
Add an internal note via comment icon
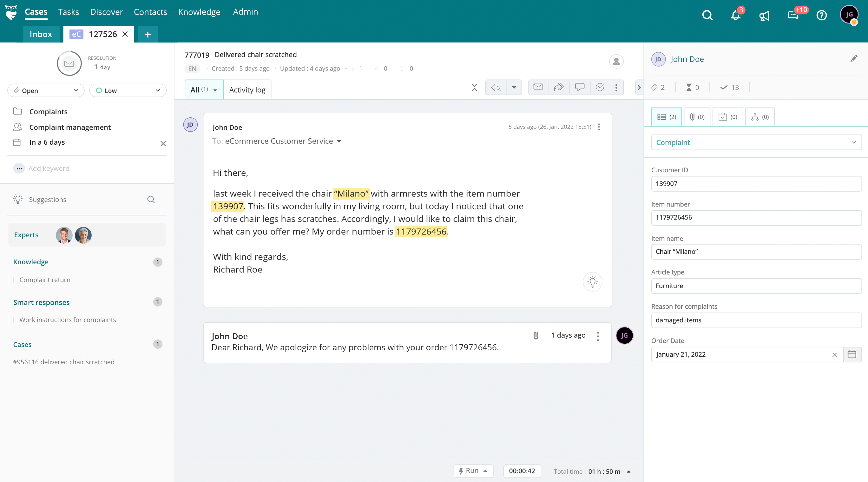pyautogui.click(x=580, y=87)
